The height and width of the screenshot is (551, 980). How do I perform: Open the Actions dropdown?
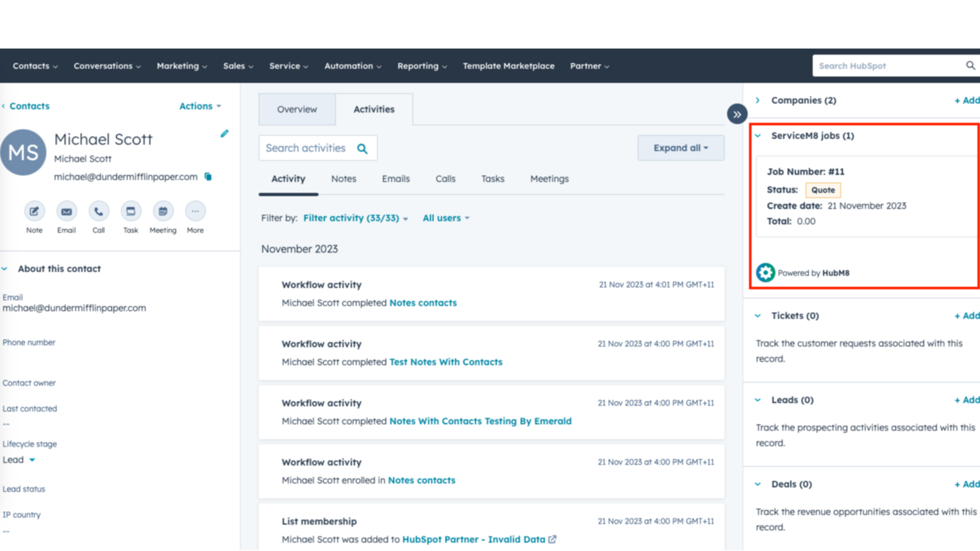pyautogui.click(x=199, y=106)
